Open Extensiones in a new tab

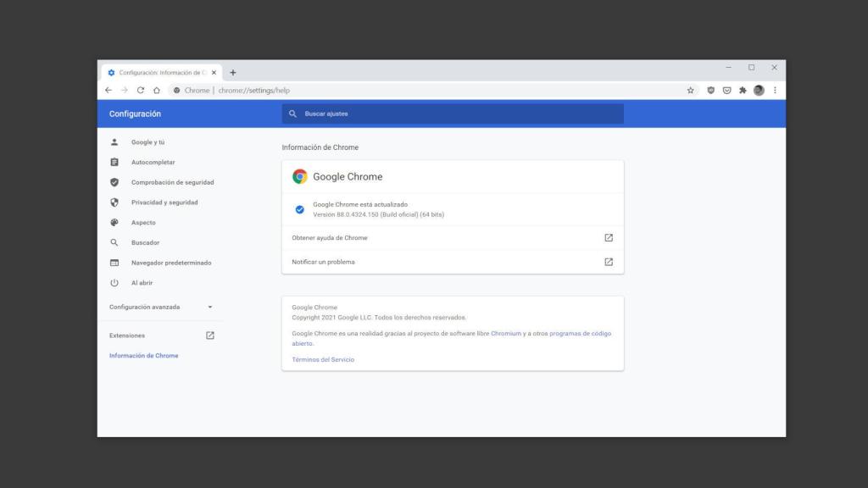(x=209, y=335)
